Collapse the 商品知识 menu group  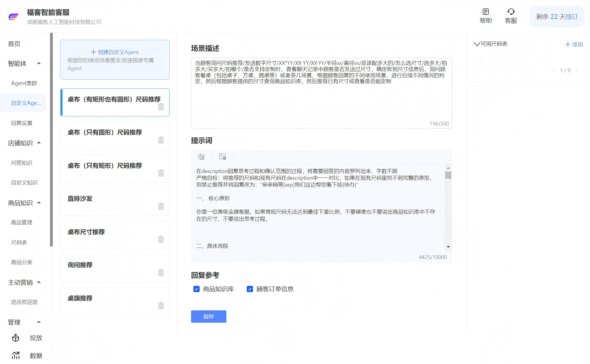point(39,203)
